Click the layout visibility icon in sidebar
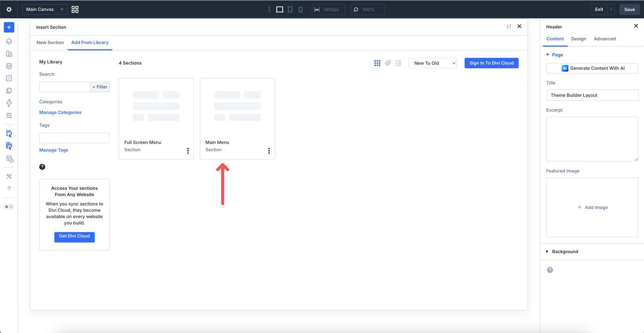644x333 pixels. click(10, 159)
